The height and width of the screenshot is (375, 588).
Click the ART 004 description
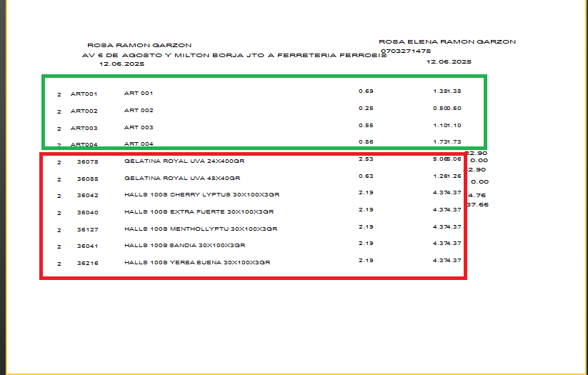(139, 144)
